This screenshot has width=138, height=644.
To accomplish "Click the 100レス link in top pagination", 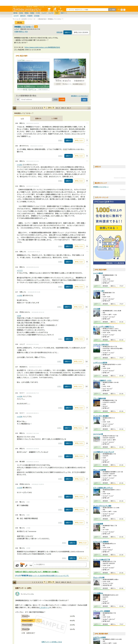I will coord(63,108).
